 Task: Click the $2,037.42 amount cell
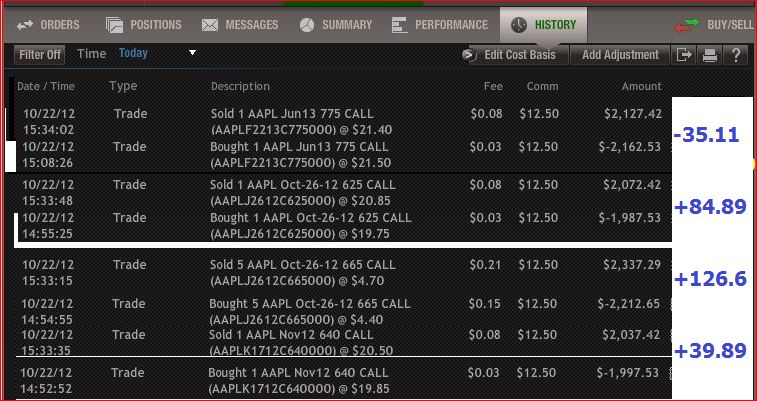tap(631, 334)
